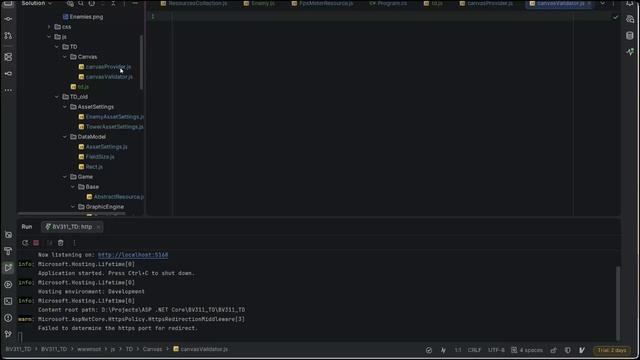Image resolution: width=640 pixels, height=360 pixels.
Task: Collapse the Game folder
Action: pyautogui.click(x=65, y=177)
